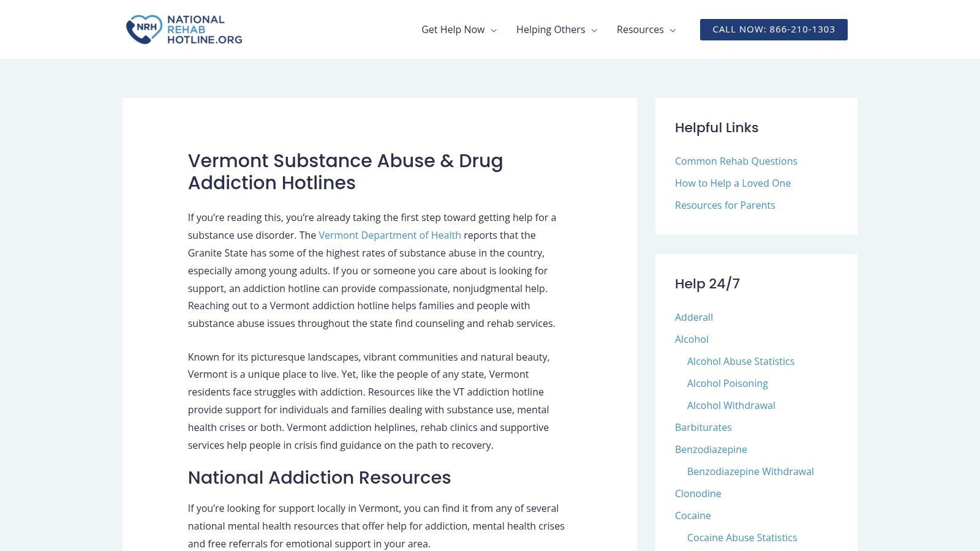Click the Helpful Links sidebar heading

[x=717, y=128]
